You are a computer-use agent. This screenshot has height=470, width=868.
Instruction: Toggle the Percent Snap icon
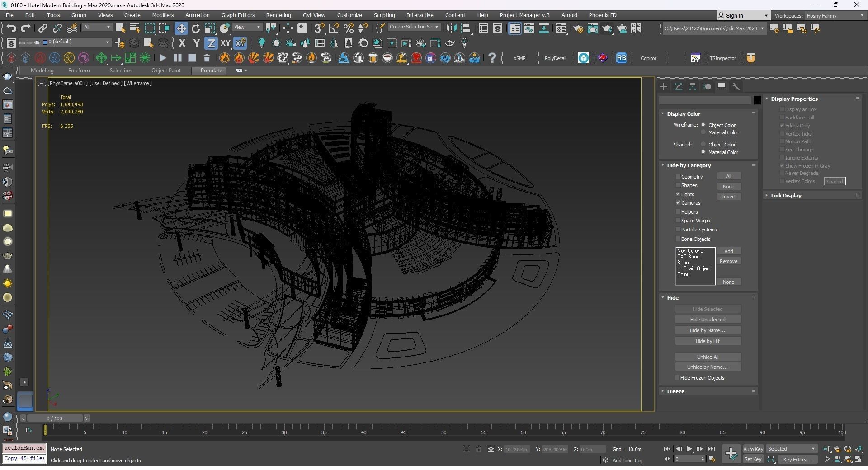(x=348, y=28)
